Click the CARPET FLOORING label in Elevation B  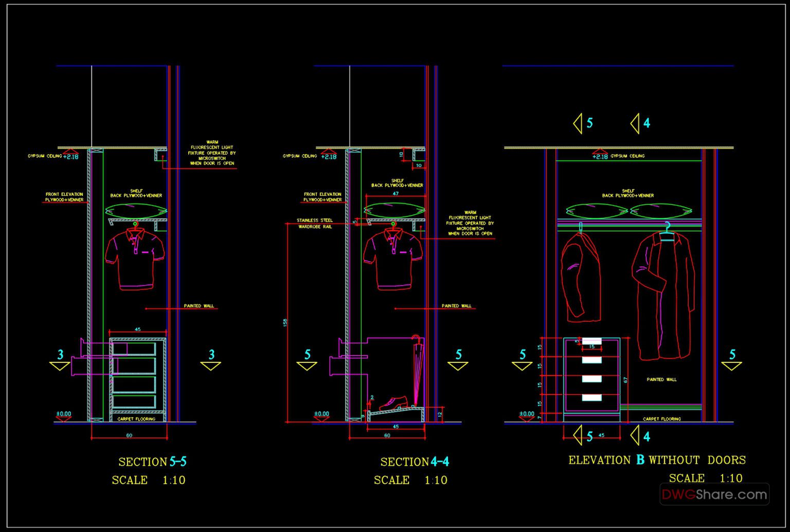[661, 419]
